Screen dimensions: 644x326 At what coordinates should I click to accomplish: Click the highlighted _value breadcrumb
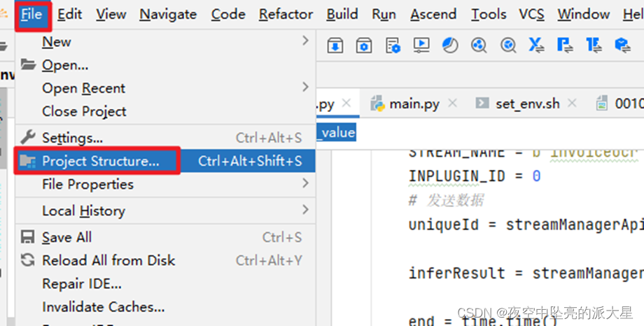pyautogui.click(x=337, y=132)
